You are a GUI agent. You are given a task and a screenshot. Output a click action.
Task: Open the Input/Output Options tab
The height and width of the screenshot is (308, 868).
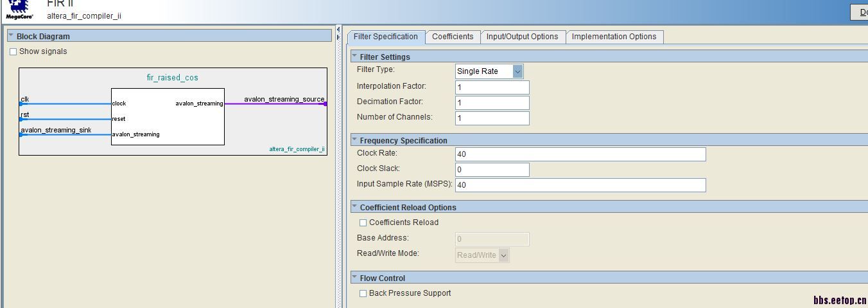[522, 37]
